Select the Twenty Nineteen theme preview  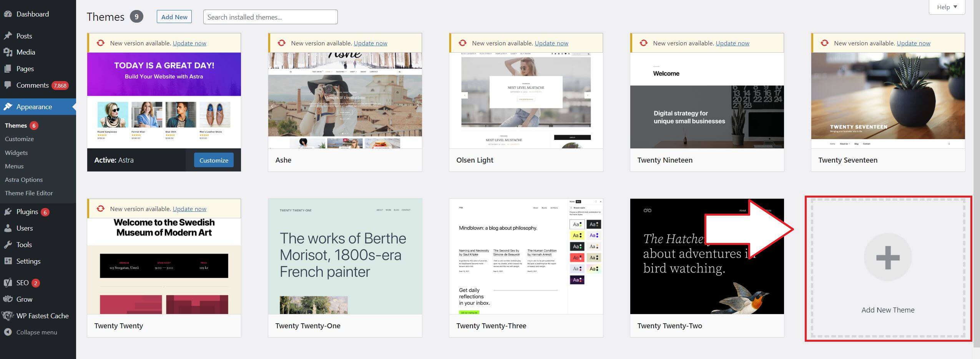707,100
